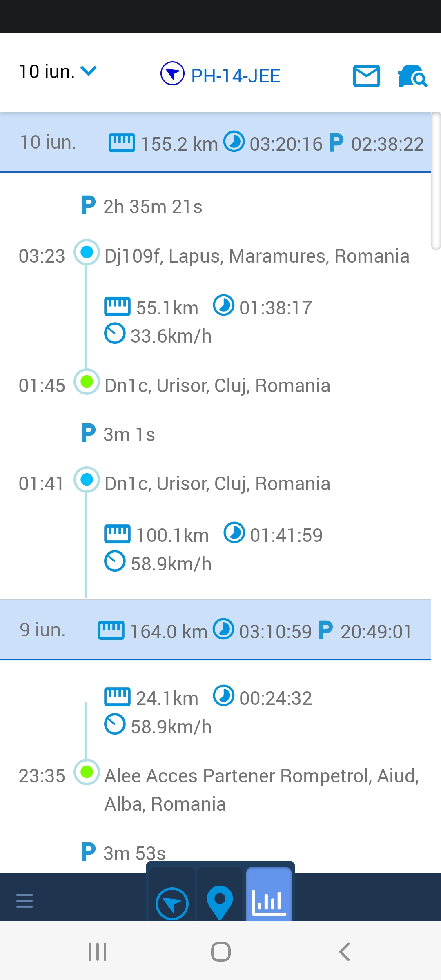Collapse the 10 iun. day summary header
The height and width of the screenshot is (980, 441).
point(216,143)
